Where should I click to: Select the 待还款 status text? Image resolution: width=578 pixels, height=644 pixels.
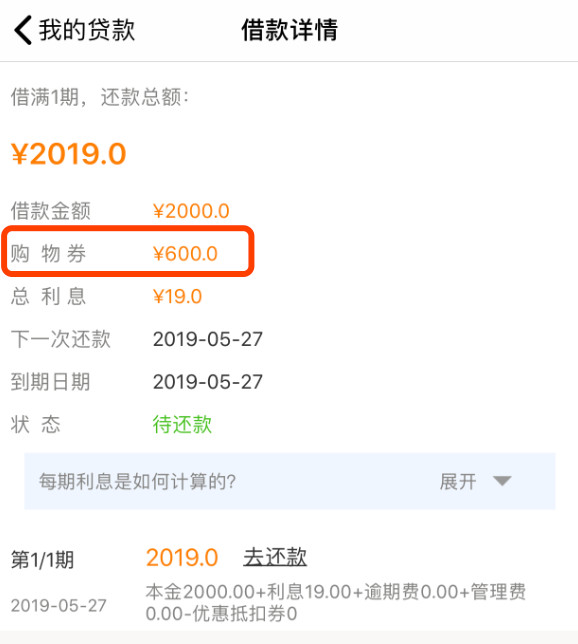point(182,424)
